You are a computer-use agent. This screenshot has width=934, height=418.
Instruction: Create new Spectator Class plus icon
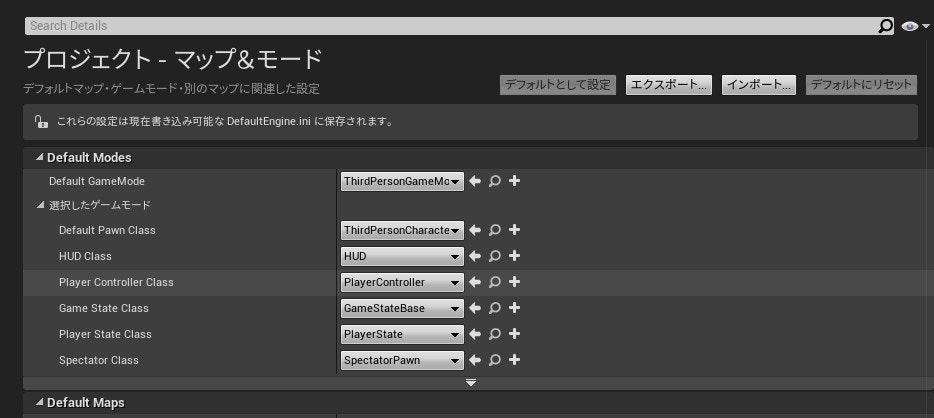click(515, 360)
